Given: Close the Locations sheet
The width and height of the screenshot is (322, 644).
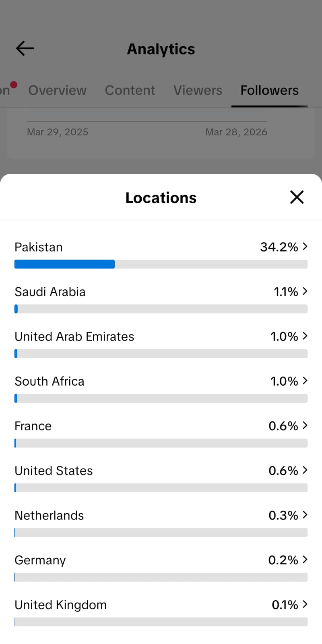Looking at the screenshot, I should pos(297,197).
